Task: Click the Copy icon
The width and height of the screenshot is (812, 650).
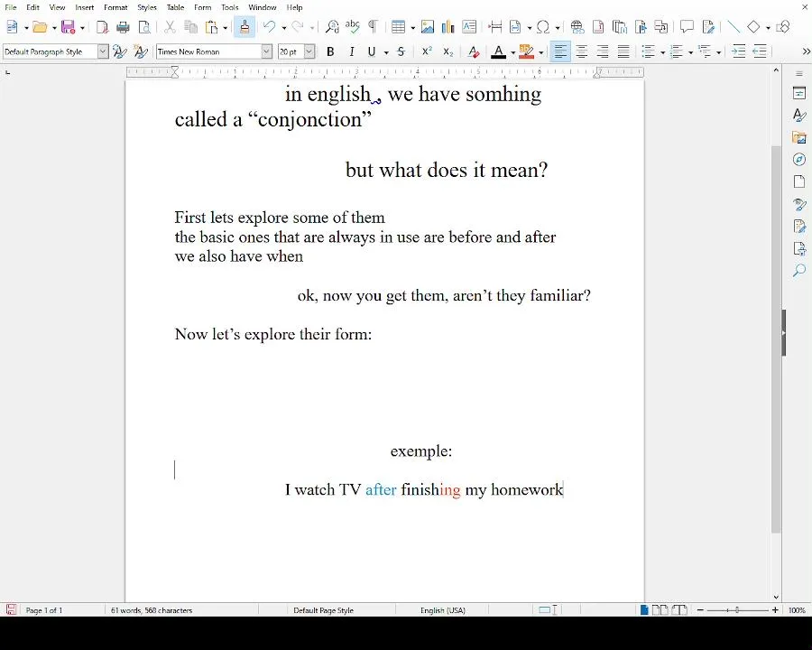Action: [x=191, y=27]
